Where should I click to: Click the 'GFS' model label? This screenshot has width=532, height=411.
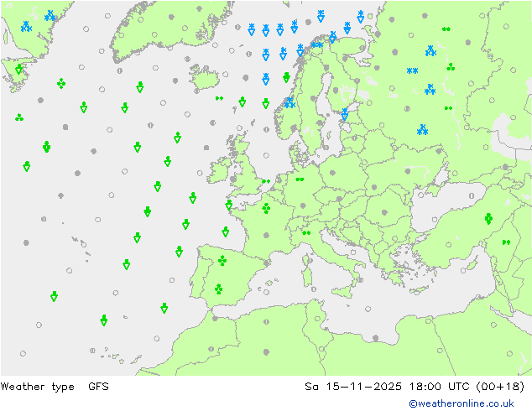(98, 386)
